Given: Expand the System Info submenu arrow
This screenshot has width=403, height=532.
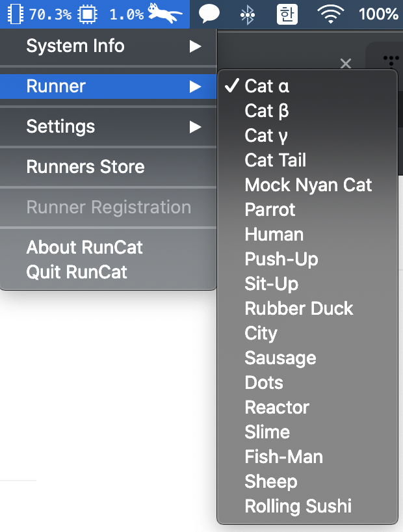Looking at the screenshot, I should point(196,46).
